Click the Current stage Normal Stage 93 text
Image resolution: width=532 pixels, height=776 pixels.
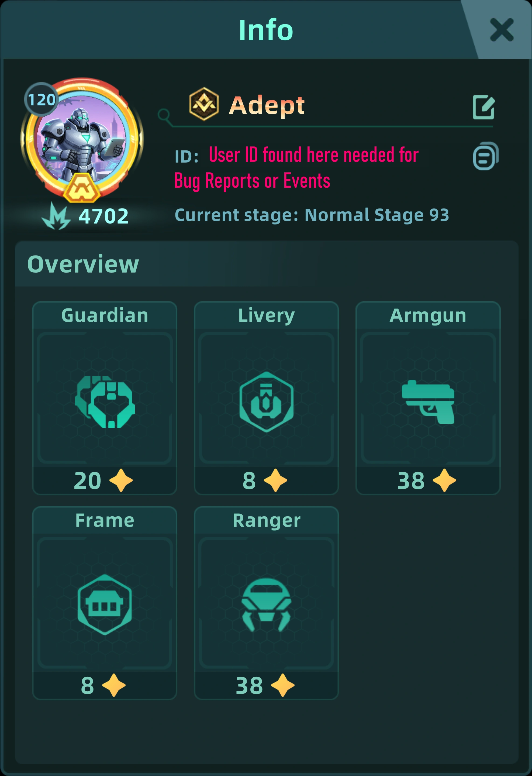pos(312,215)
